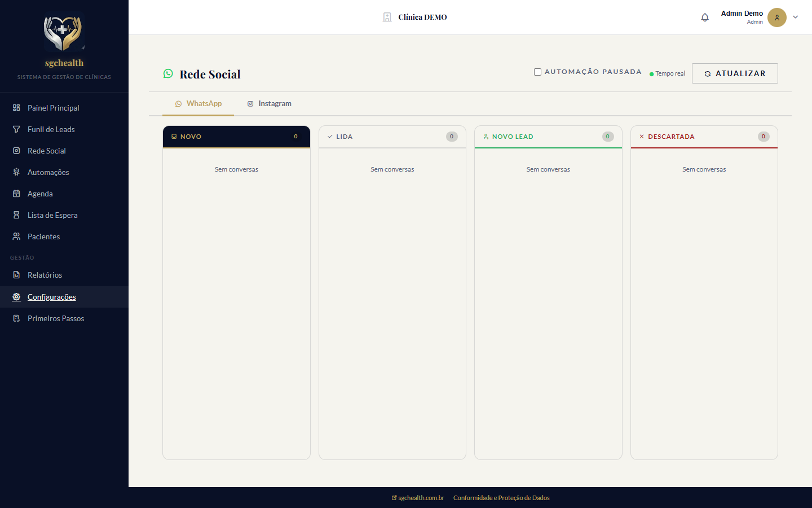The image size is (812, 508).
Task: Click the Primeiros Passos checklist icon
Action: (16, 318)
